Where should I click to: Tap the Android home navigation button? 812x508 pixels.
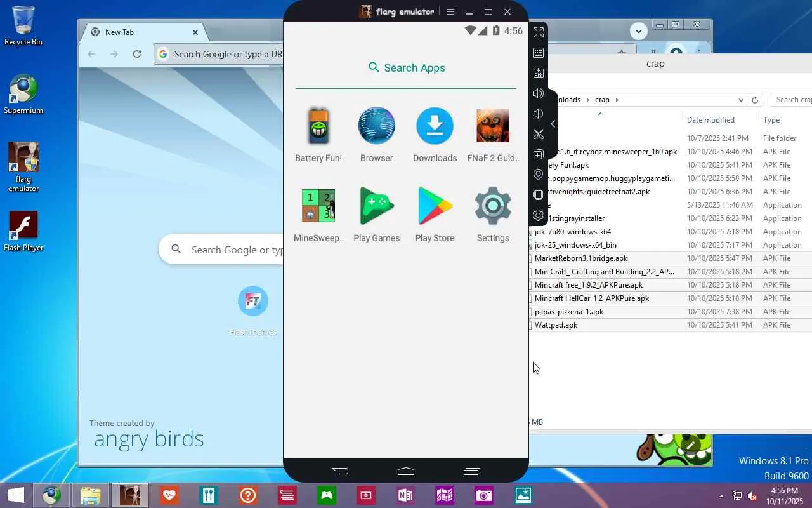[x=406, y=471]
